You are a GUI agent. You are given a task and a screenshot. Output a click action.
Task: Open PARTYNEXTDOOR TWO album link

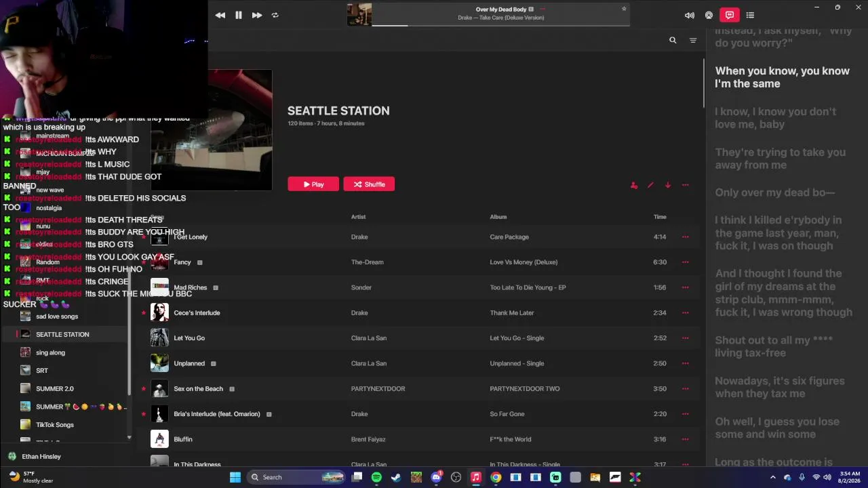coord(525,389)
